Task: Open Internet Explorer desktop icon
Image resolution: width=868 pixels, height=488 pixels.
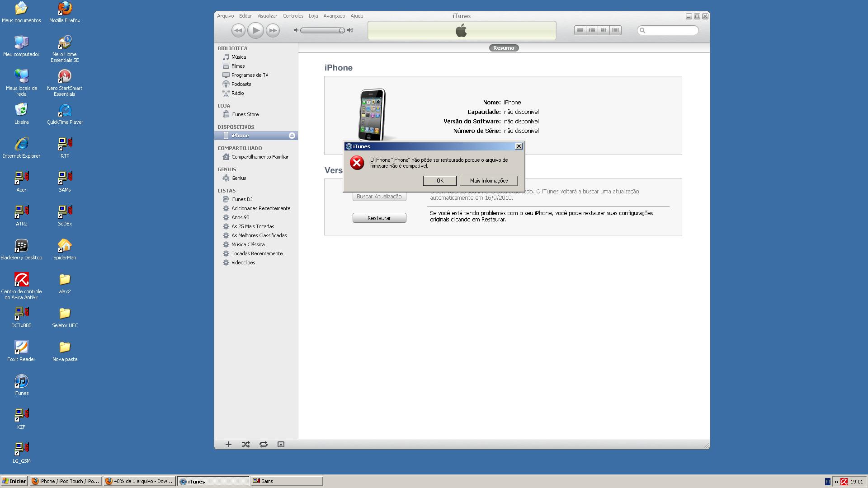Action: coord(21,148)
